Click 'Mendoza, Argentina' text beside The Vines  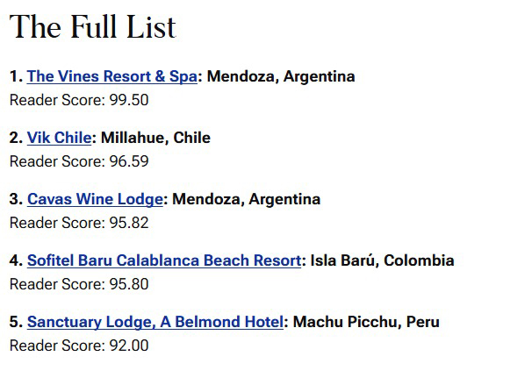point(281,76)
